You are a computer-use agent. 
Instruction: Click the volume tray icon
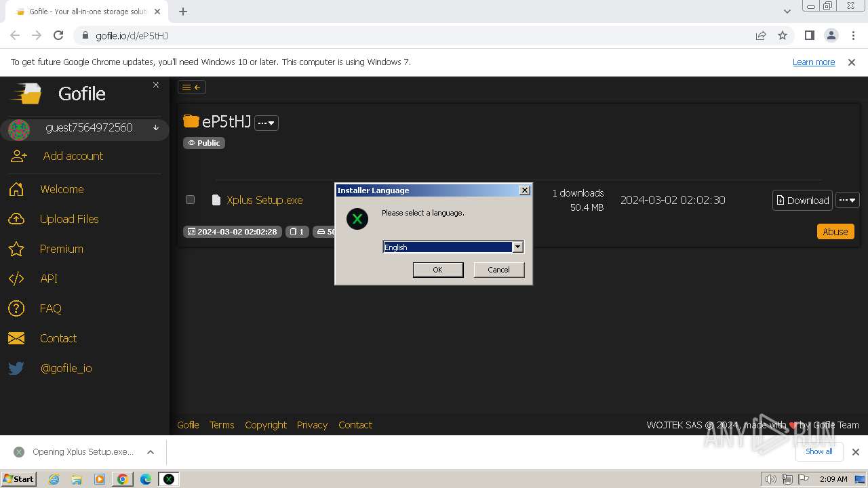click(771, 479)
